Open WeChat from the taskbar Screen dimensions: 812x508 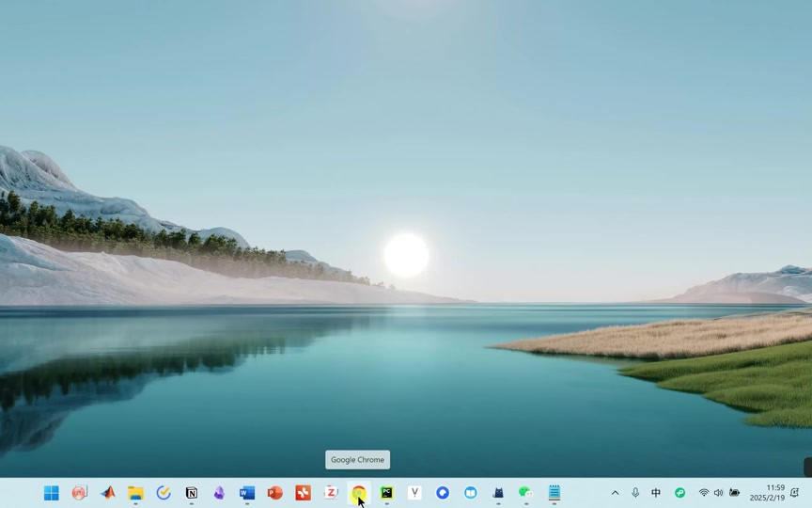coord(526,492)
